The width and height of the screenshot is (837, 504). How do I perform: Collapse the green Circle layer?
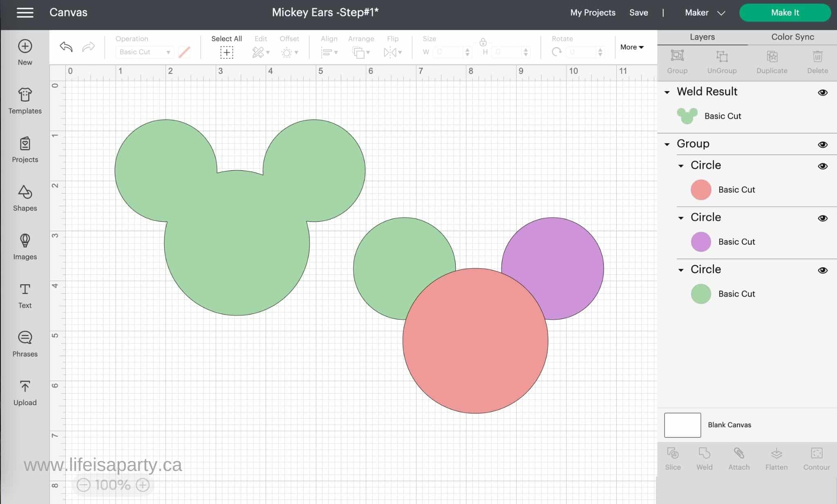[681, 270]
